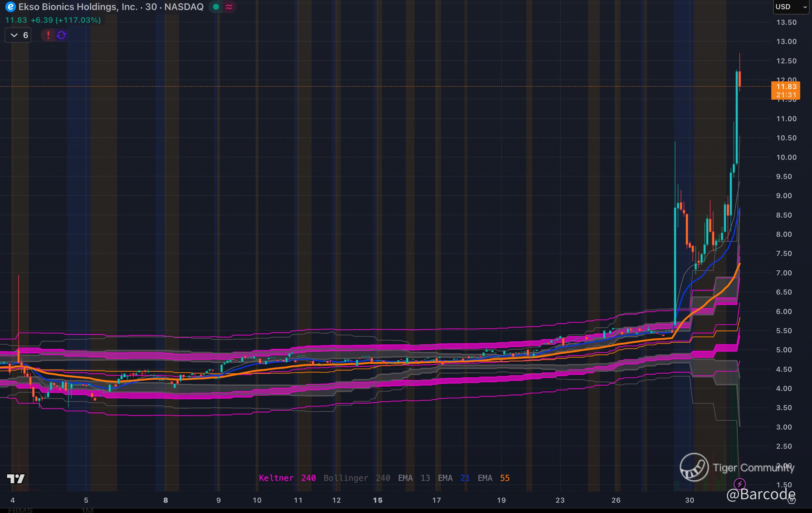812x513 pixels.
Task: Click the pink wavy lines data icon
Action: pyautogui.click(x=229, y=7)
